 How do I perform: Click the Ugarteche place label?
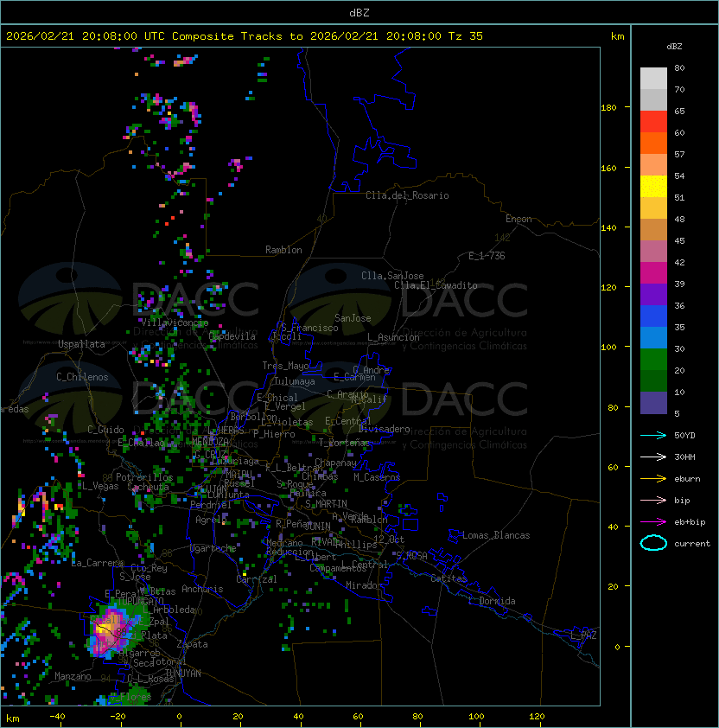coord(213,548)
